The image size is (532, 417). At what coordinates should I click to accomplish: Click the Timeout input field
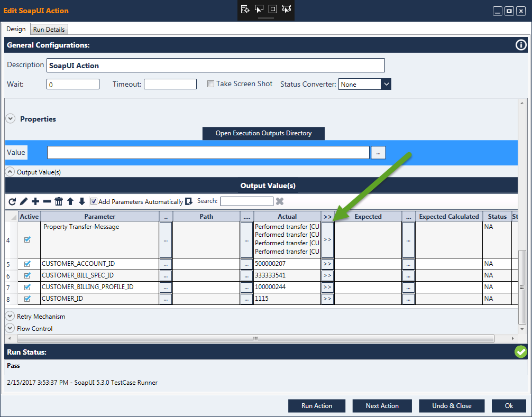pyautogui.click(x=170, y=84)
